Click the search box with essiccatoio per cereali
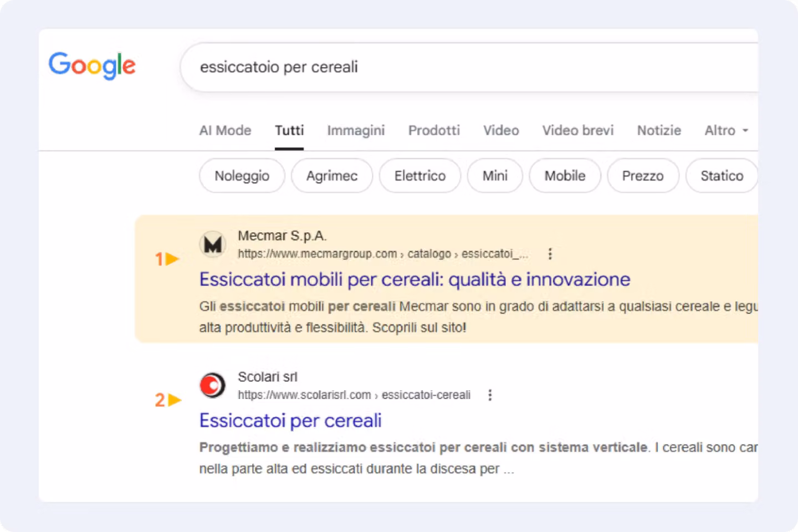 tap(469, 67)
